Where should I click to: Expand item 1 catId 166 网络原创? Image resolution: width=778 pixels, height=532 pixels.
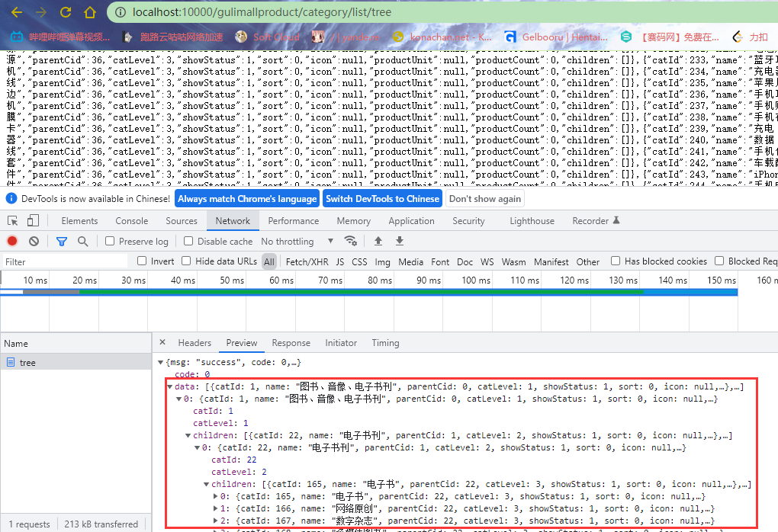[x=215, y=508]
